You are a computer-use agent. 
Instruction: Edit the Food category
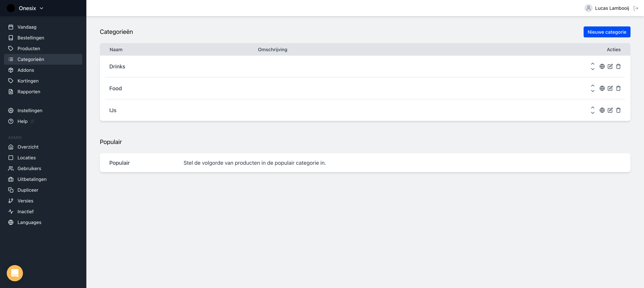tap(610, 88)
